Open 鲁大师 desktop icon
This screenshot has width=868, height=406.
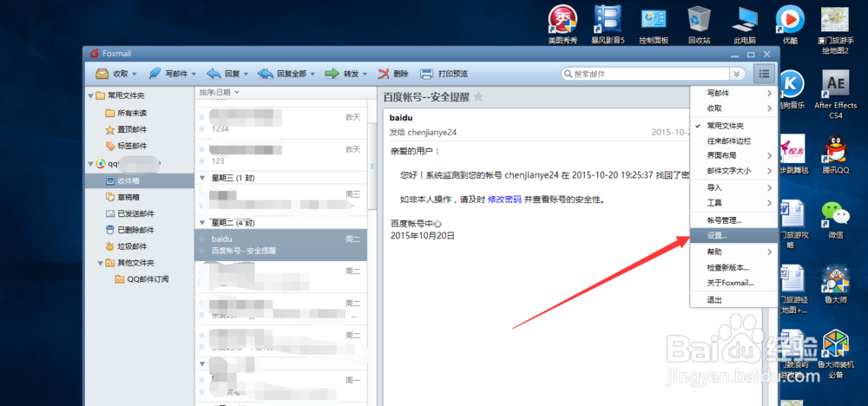coord(835,284)
